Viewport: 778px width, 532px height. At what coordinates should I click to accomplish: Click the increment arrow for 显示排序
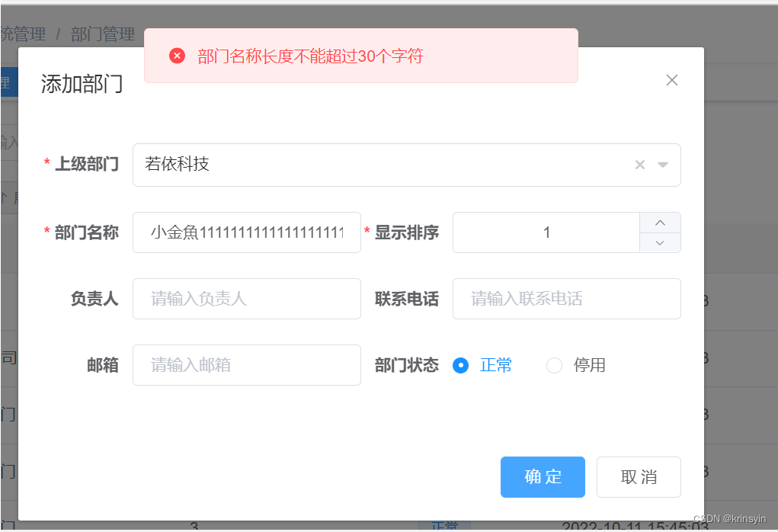tap(660, 223)
